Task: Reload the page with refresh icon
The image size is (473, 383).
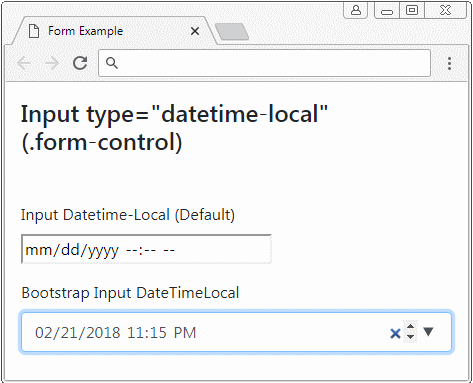Action: pos(80,63)
